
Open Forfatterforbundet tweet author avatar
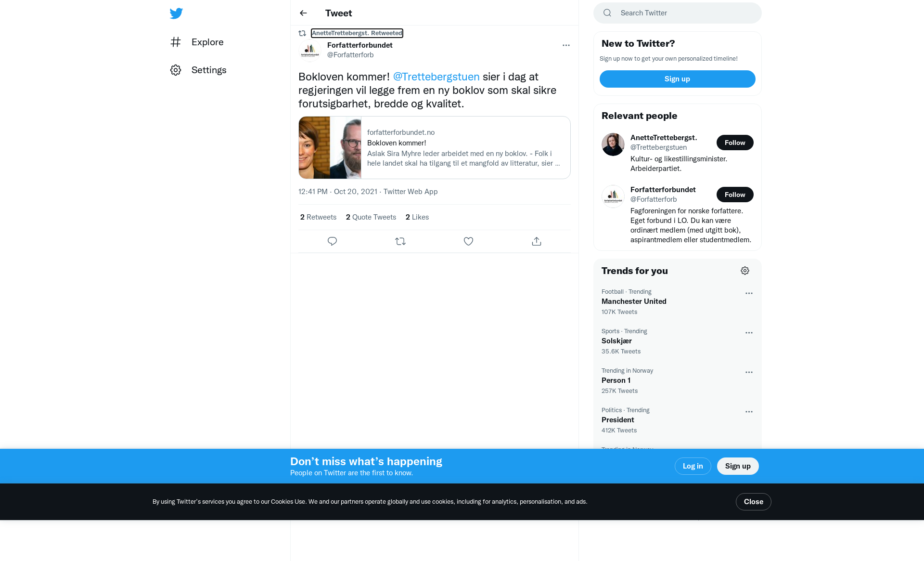coord(310,50)
